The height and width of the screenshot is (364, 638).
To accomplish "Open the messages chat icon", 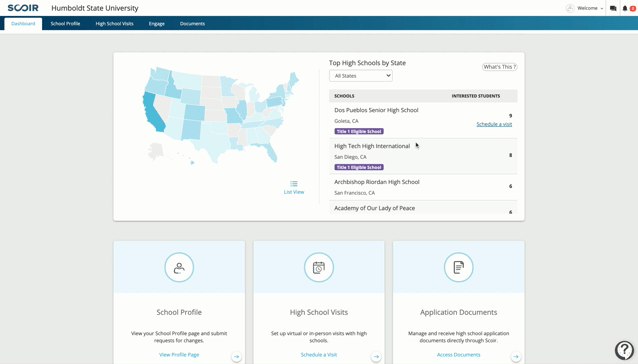I will (x=613, y=8).
